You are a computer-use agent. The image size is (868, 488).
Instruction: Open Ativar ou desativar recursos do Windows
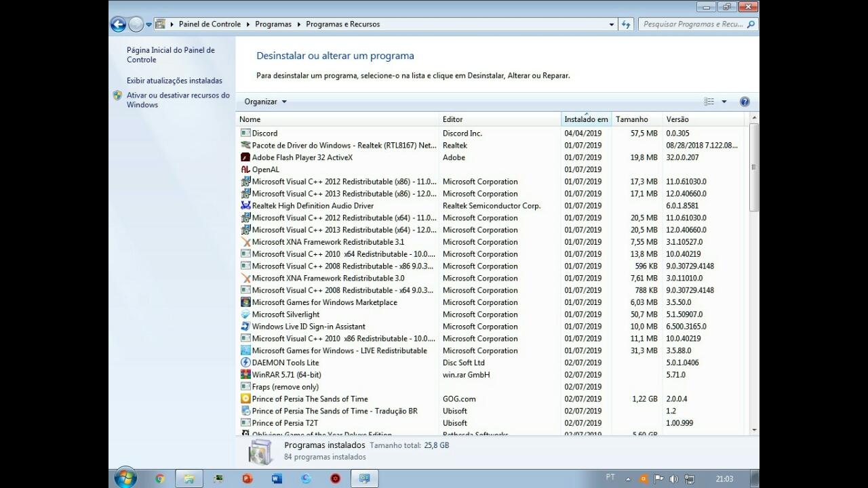point(178,100)
